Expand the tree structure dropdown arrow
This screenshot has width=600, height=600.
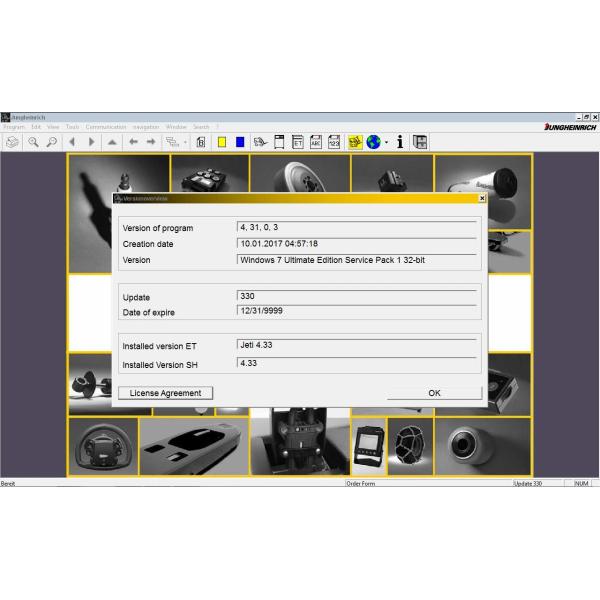click(x=185, y=142)
